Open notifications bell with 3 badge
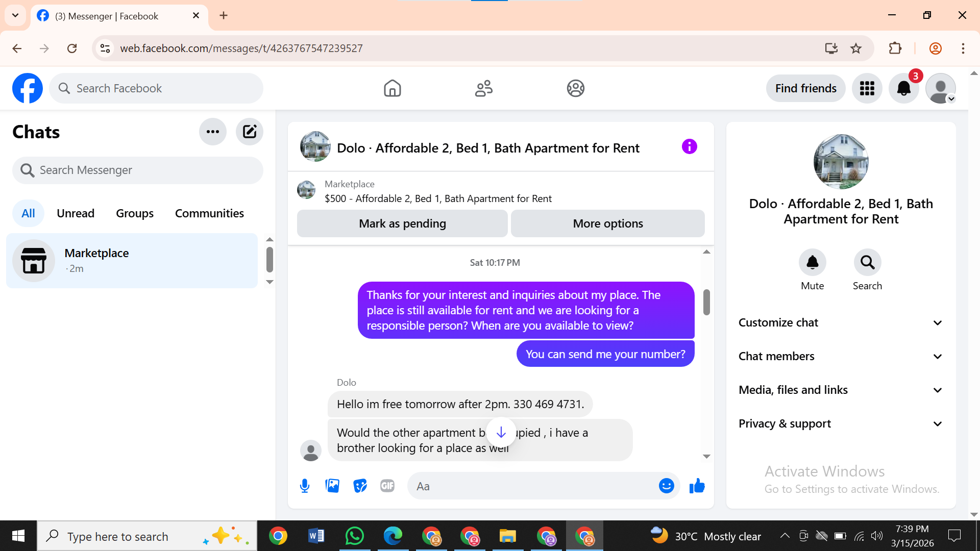980x551 pixels. (x=903, y=88)
